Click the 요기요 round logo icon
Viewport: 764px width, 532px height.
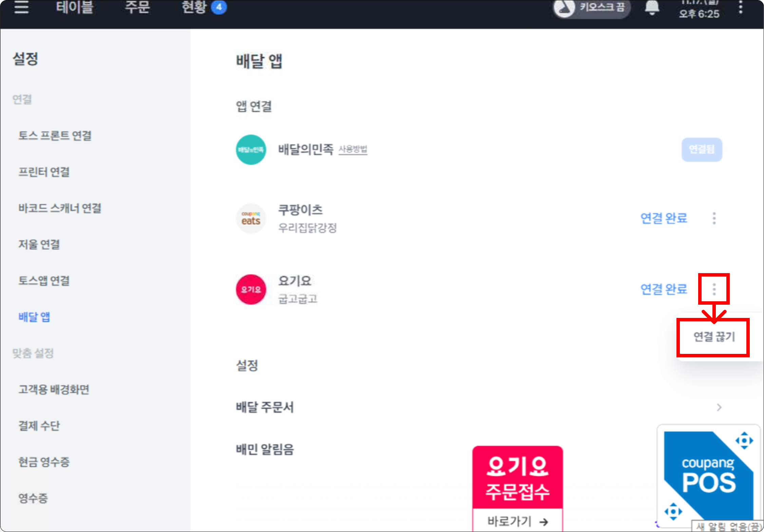point(251,289)
